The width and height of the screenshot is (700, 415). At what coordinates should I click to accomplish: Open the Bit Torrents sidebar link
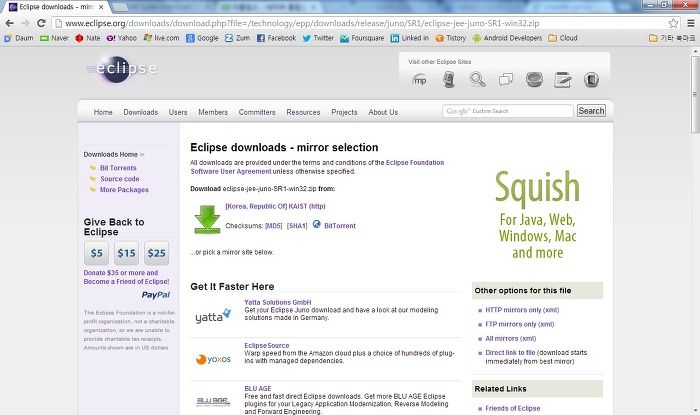[118, 168]
